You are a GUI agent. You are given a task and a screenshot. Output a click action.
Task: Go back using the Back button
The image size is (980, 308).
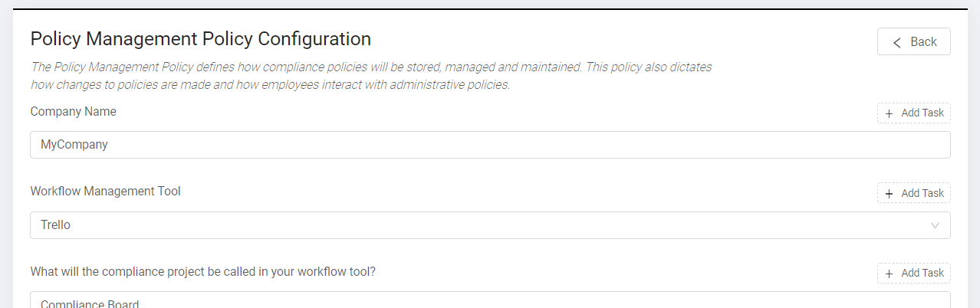pyautogui.click(x=913, y=42)
